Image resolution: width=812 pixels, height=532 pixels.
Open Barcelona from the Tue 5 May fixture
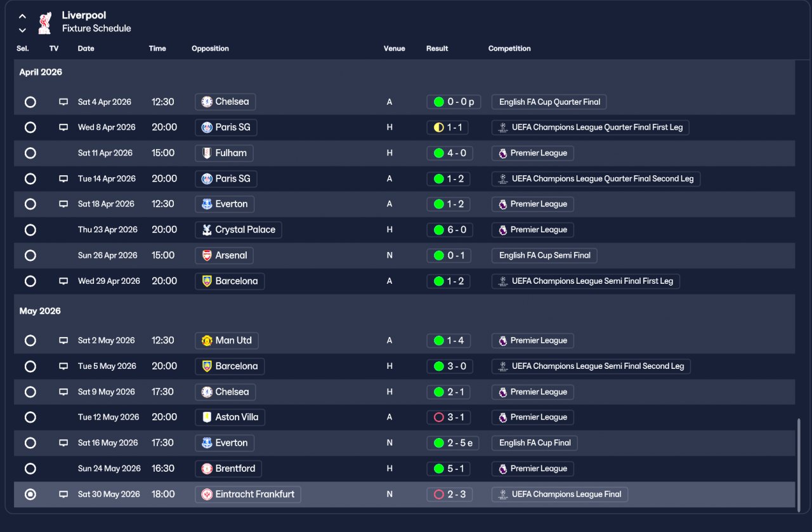(230, 366)
